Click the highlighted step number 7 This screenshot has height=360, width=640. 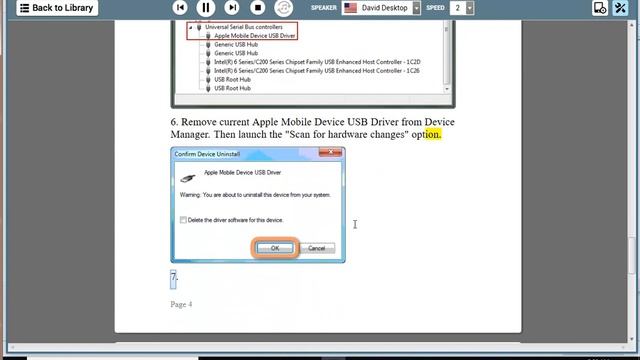(x=174, y=278)
